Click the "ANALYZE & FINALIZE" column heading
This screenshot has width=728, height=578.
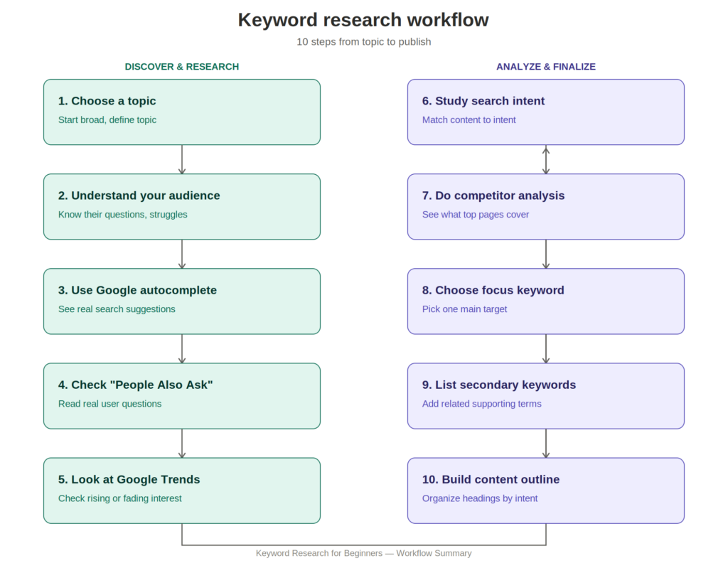(x=545, y=66)
